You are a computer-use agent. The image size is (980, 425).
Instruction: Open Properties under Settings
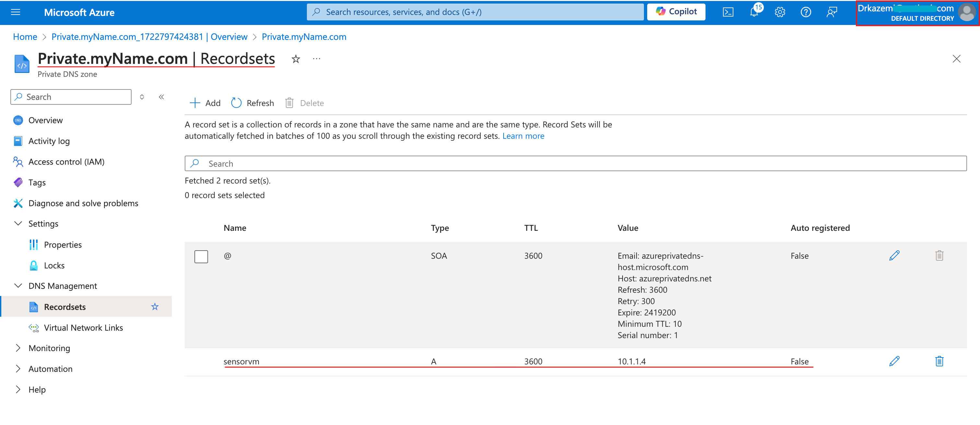[63, 245]
